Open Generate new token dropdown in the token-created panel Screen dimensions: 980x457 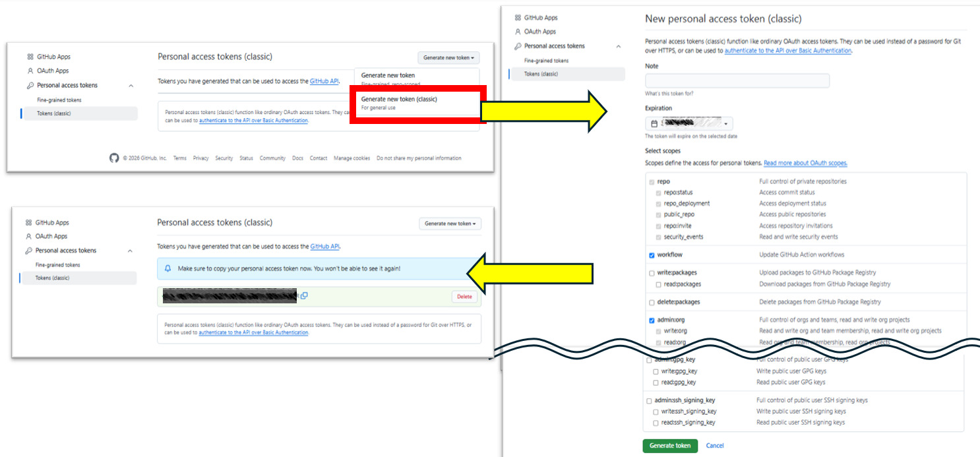tap(450, 224)
